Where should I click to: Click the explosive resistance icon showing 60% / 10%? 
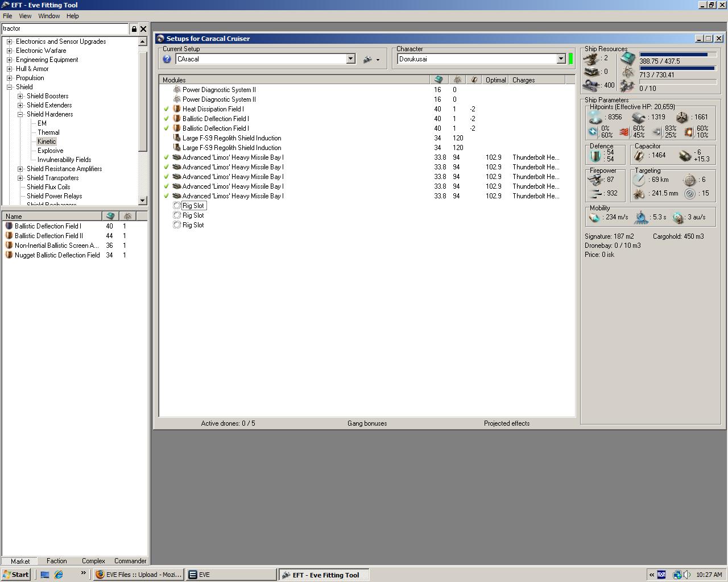(x=689, y=132)
